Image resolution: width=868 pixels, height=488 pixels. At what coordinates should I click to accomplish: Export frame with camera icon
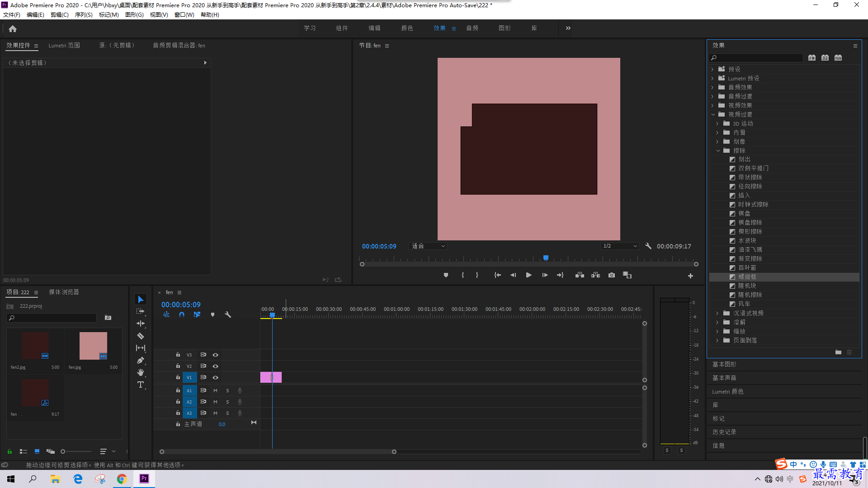click(x=612, y=275)
